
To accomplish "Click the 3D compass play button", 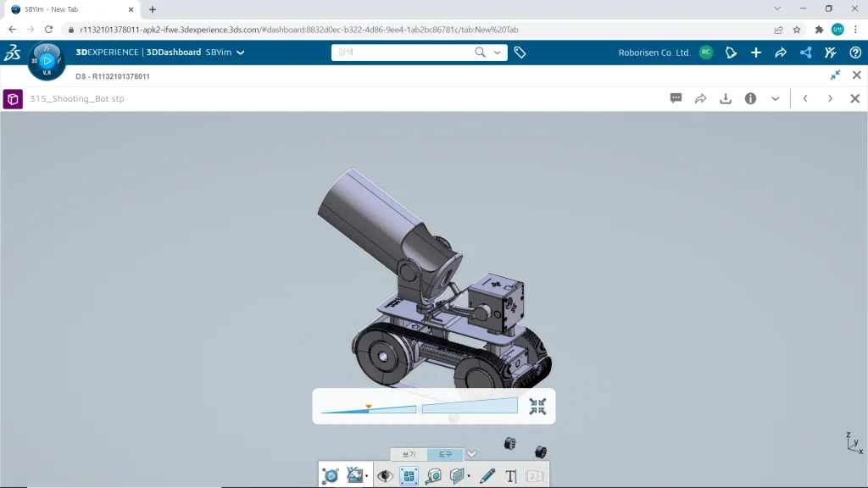I will 47,60.
